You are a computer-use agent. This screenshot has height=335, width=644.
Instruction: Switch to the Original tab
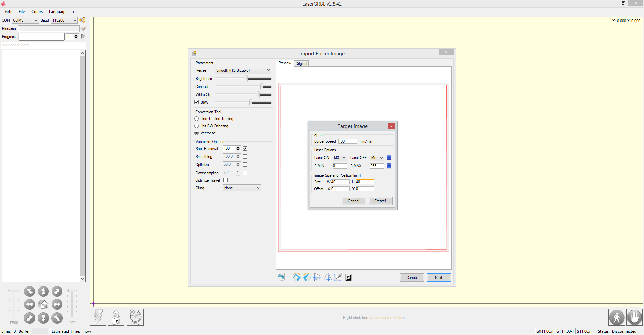(301, 64)
